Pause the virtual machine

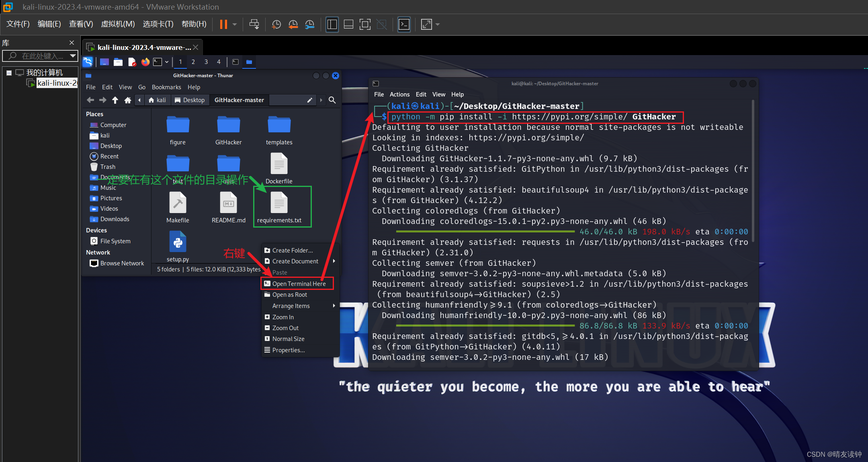click(223, 25)
